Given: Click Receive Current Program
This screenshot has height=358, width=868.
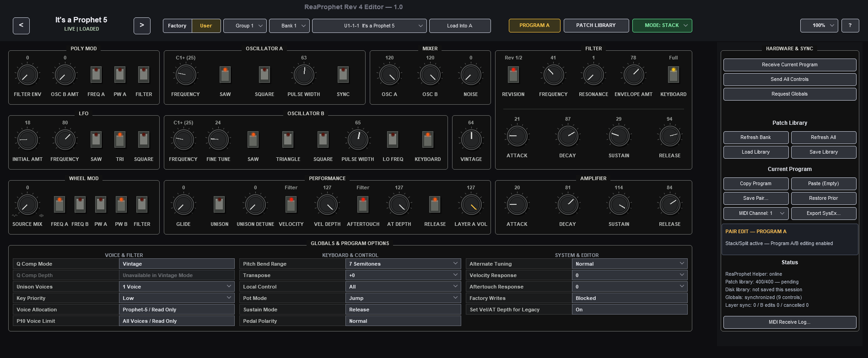Looking at the screenshot, I should coord(790,65).
